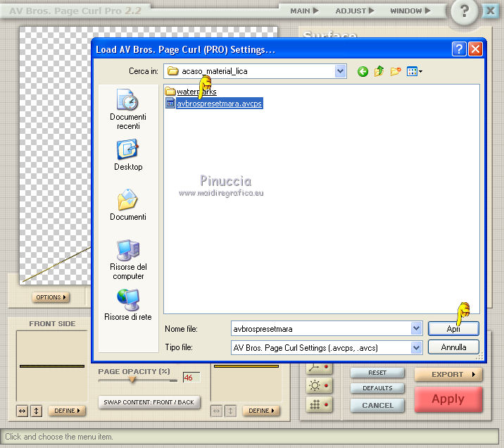Click the page opacity value field 46
Image resolution: width=504 pixels, height=448 pixels.
pyautogui.click(x=191, y=378)
